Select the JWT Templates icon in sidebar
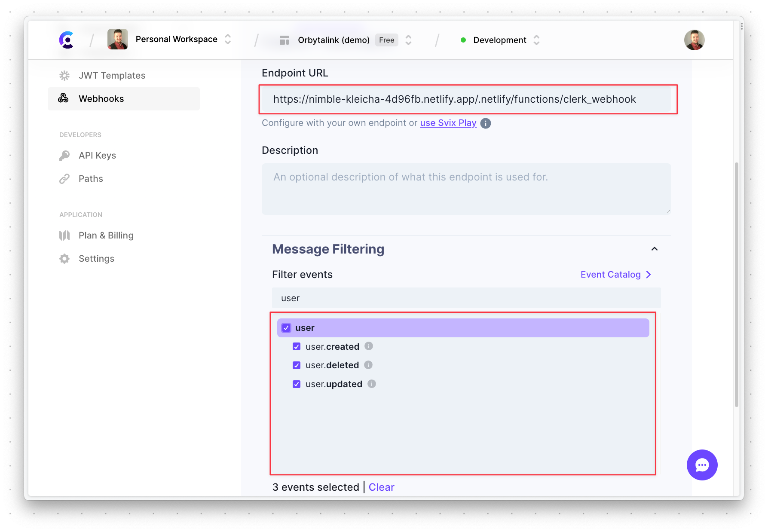The image size is (768, 532). click(64, 75)
